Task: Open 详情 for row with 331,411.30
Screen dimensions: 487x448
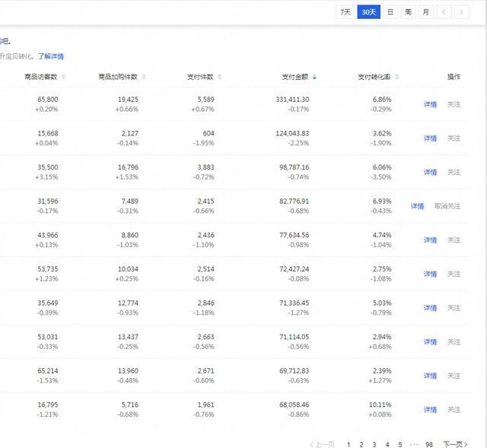Action: pos(430,105)
